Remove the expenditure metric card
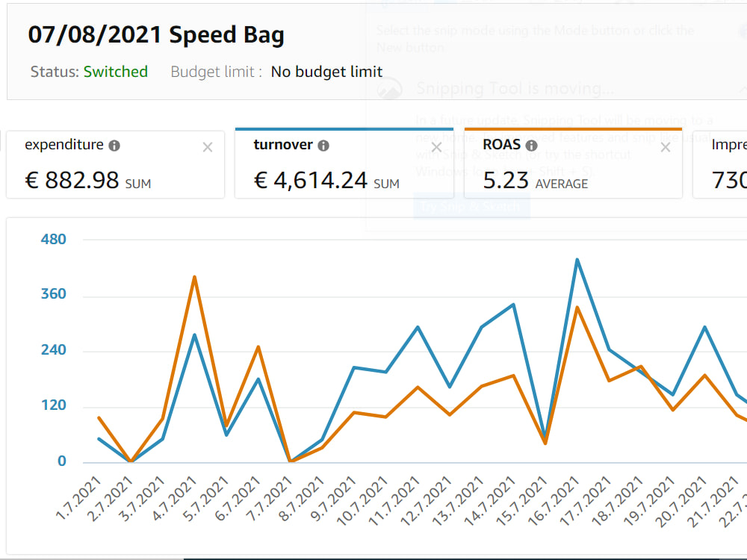The image size is (747, 560). coord(208,148)
